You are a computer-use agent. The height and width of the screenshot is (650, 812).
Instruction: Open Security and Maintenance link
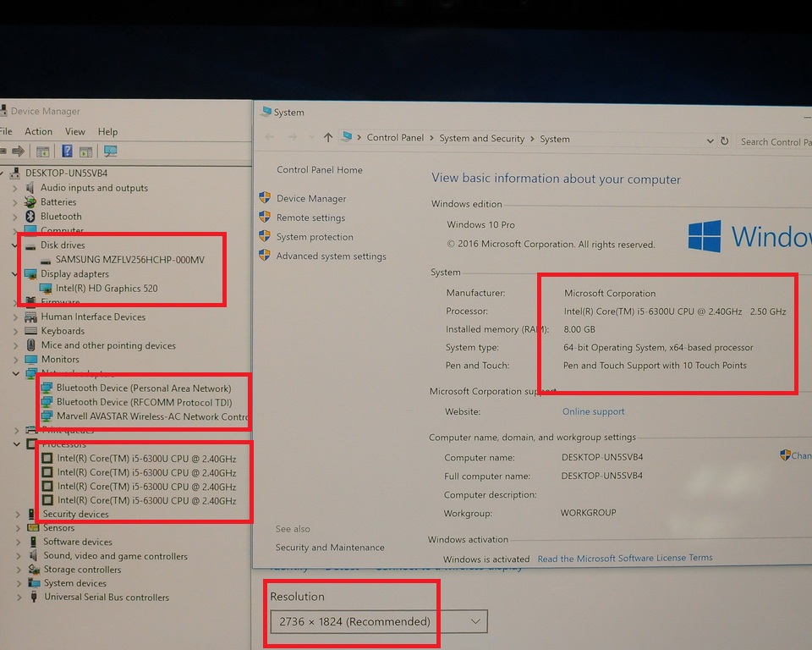(330, 548)
